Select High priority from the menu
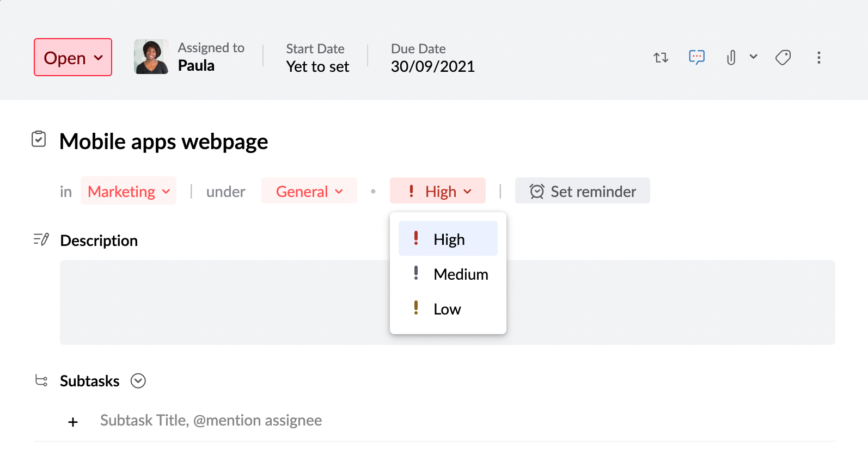868x456 pixels. pyautogui.click(x=448, y=239)
